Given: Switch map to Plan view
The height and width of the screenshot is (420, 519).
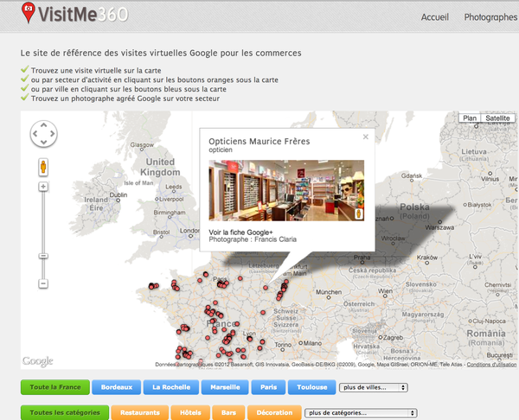Looking at the screenshot, I should pos(470,118).
